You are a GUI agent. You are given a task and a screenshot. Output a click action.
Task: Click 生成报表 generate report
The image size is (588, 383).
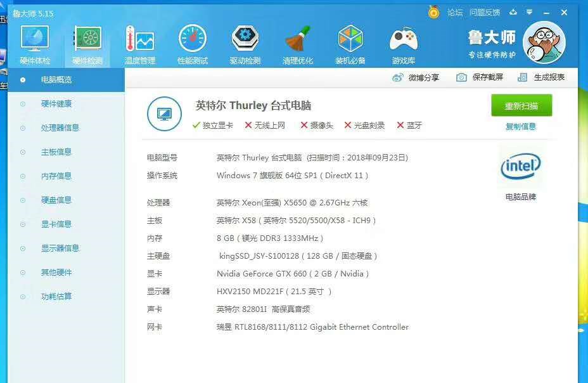point(541,77)
